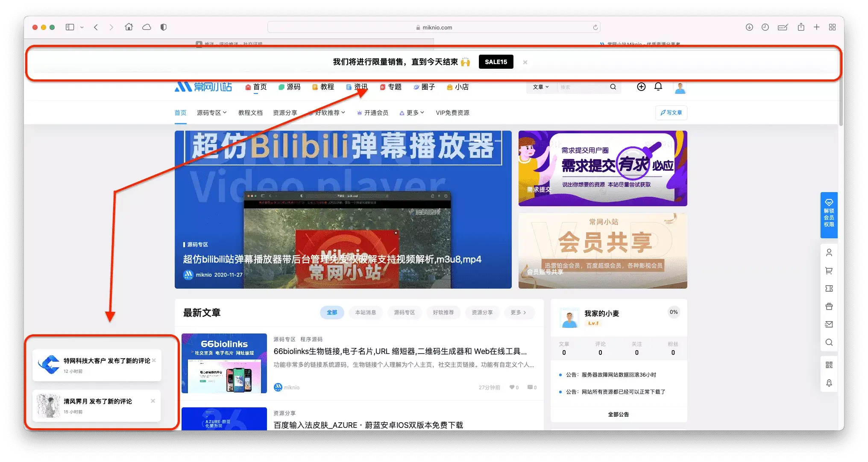Click the 解锁会员权限 diamond panel
The width and height of the screenshot is (868, 462).
(x=829, y=215)
